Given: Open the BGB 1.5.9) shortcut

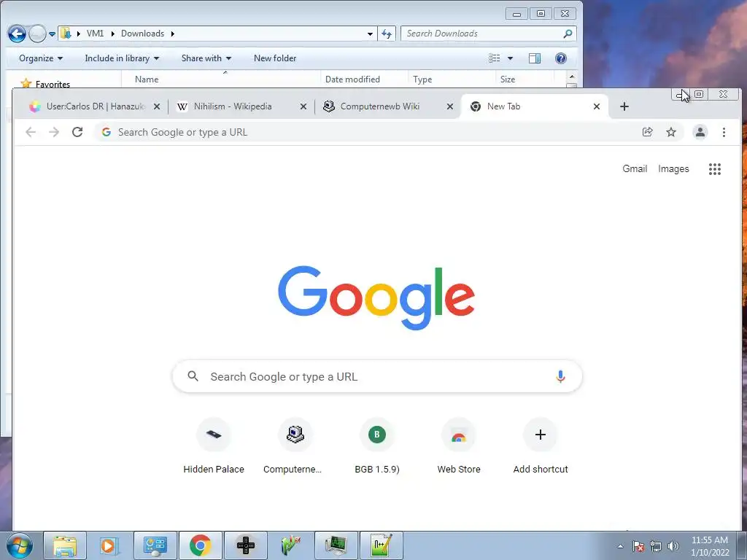Looking at the screenshot, I should click(x=377, y=446).
